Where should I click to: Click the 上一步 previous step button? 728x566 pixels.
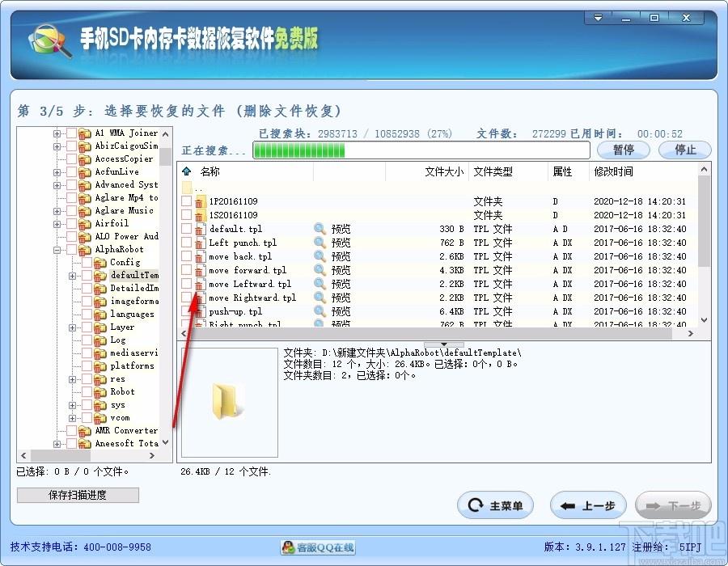pos(588,505)
